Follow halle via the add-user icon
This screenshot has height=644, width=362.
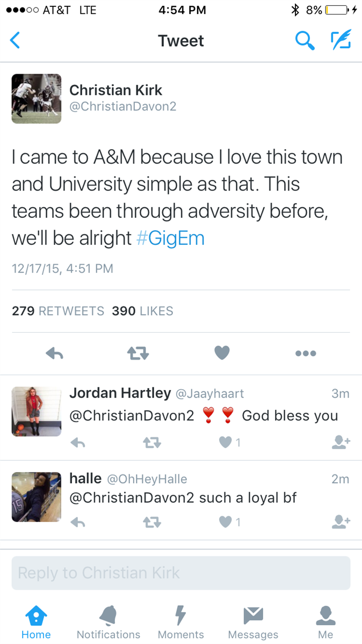341,521
